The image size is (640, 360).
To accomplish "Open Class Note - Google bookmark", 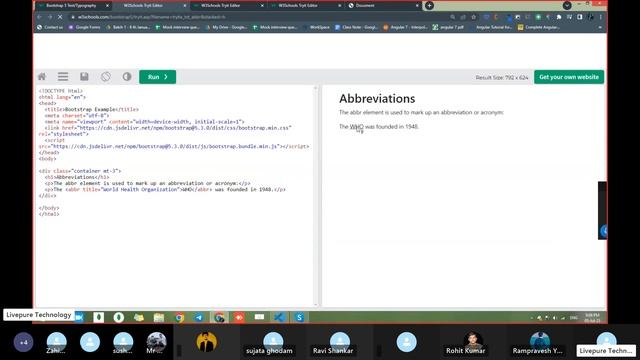I will pyautogui.click(x=356, y=27).
